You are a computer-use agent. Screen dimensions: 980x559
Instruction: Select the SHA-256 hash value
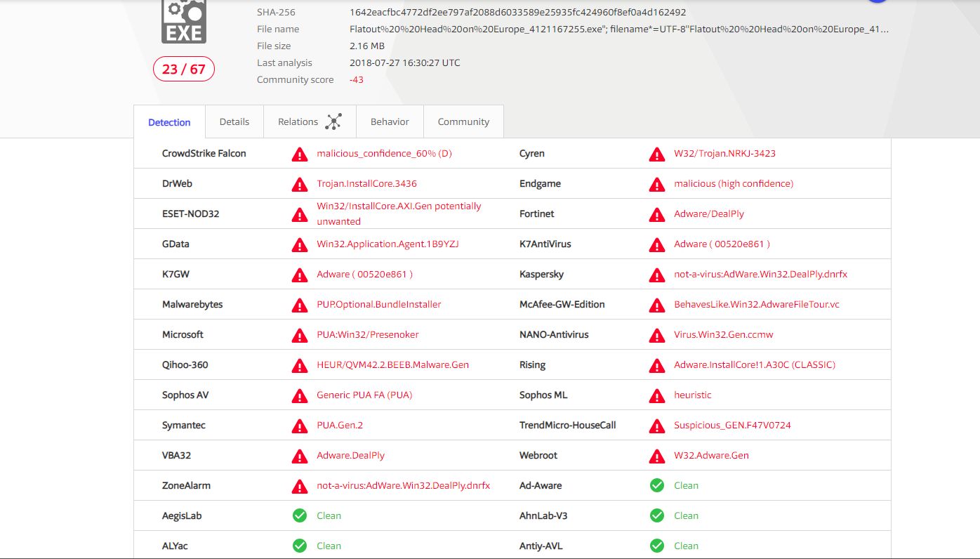(518, 12)
